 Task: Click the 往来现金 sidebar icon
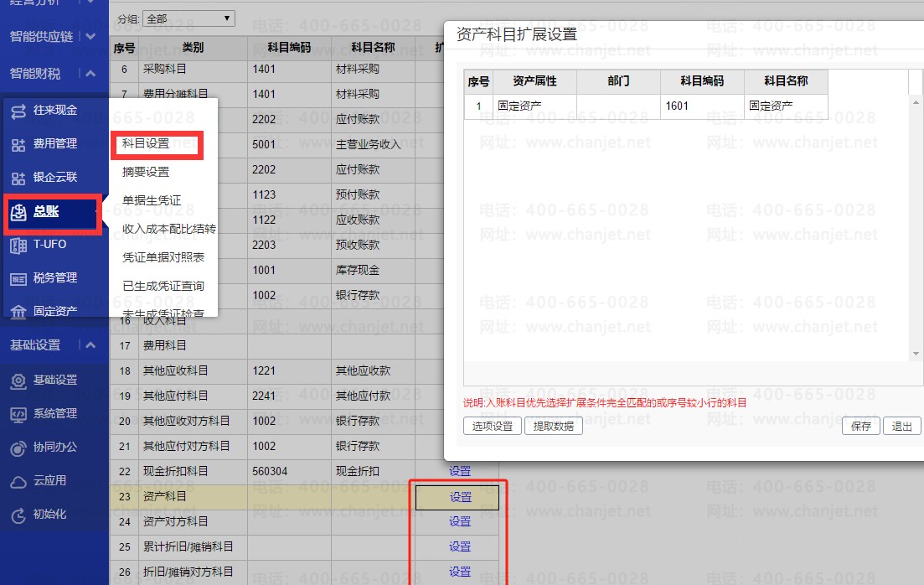pos(18,111)
